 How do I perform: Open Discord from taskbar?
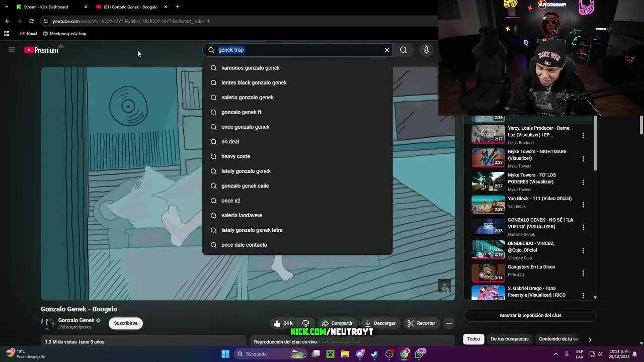[360, 354]
